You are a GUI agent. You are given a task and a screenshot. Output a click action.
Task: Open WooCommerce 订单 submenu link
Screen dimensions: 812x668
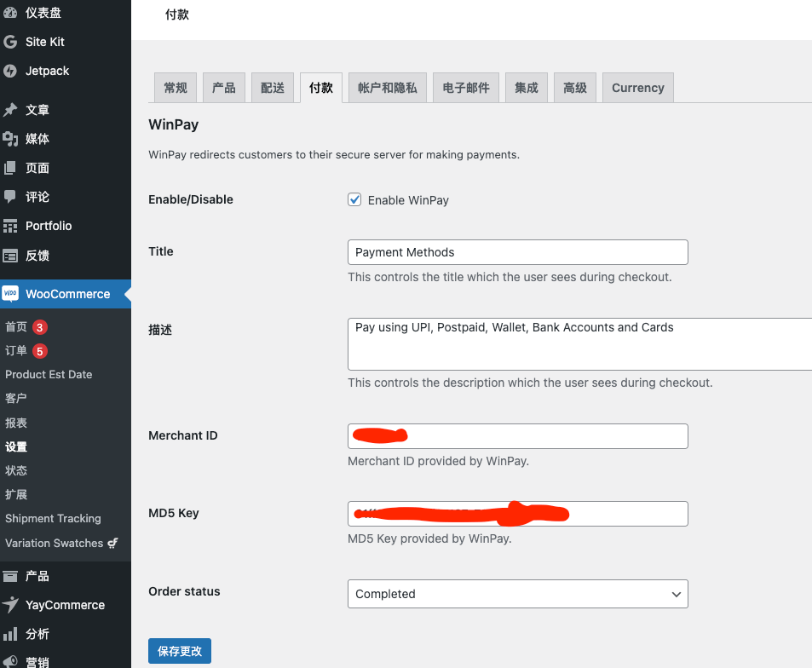tap(16, 350)
